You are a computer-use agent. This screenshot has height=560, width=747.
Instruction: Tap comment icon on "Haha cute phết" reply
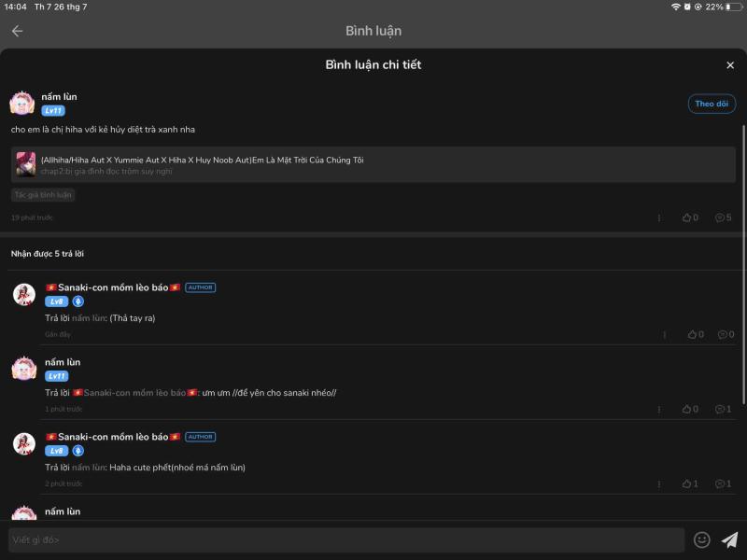[x=723, y=483]
